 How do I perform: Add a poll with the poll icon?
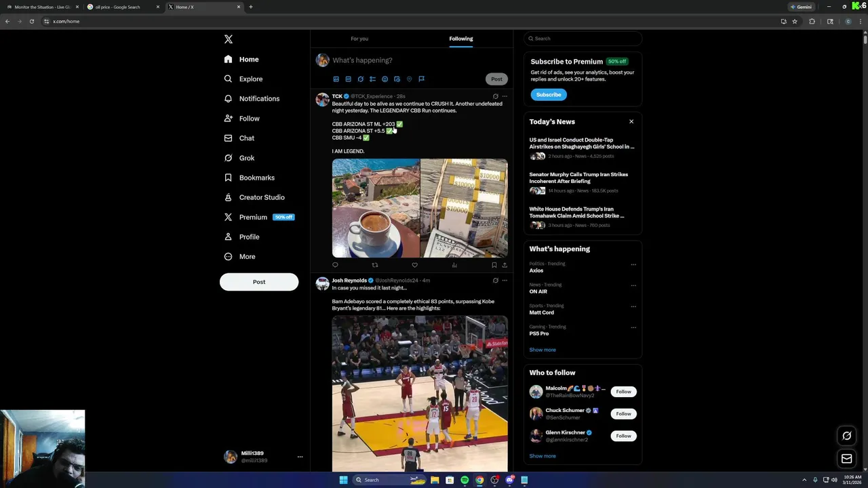coord(372,79)
